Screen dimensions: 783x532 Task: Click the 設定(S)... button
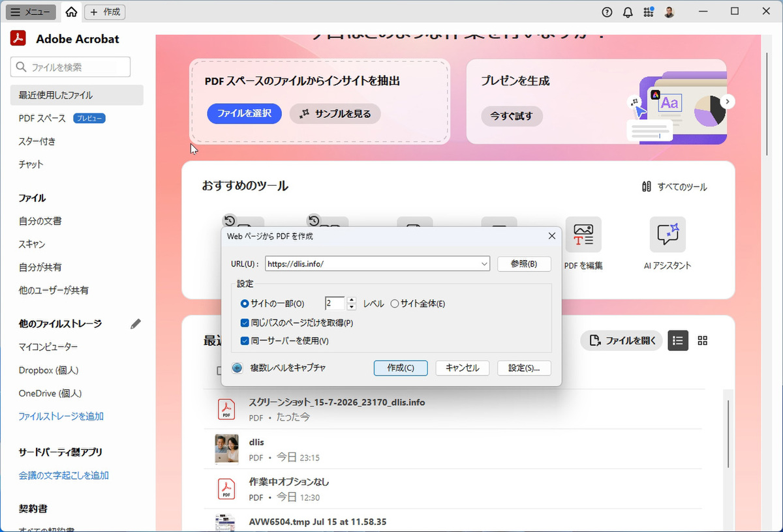click(x=524, y=368)
